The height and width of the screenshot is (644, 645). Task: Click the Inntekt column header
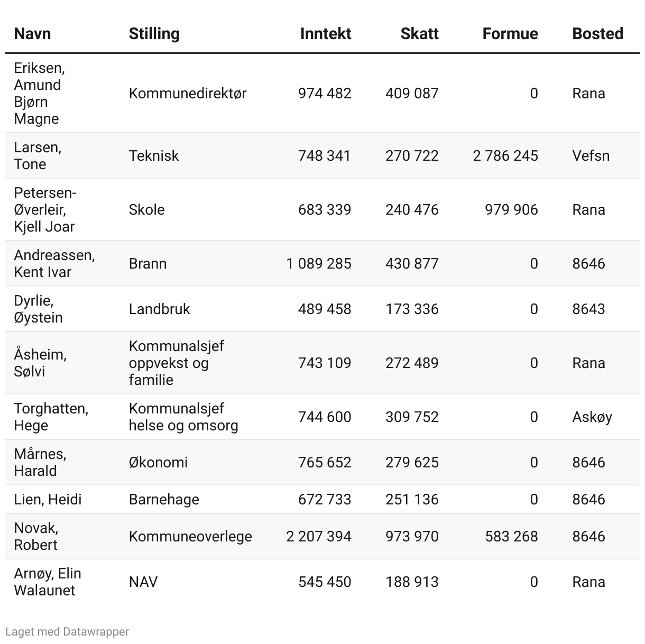click(x=325, y=34)
